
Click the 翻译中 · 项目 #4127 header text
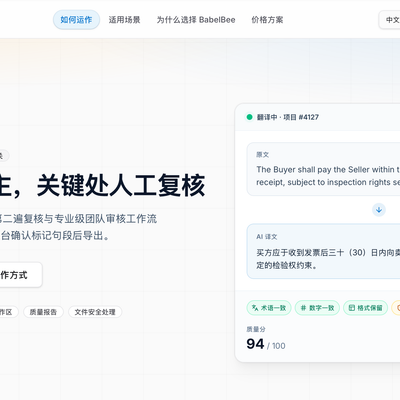(x=288, y=117)
